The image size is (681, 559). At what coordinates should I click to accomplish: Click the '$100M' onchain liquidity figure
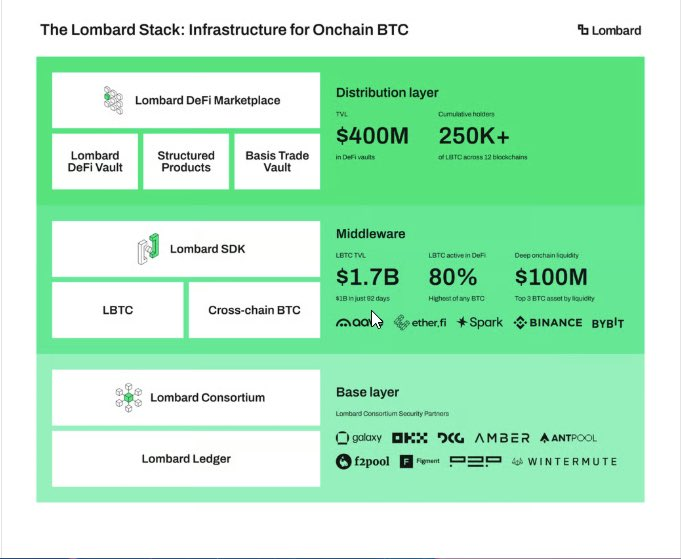click(x=551, y=277)
